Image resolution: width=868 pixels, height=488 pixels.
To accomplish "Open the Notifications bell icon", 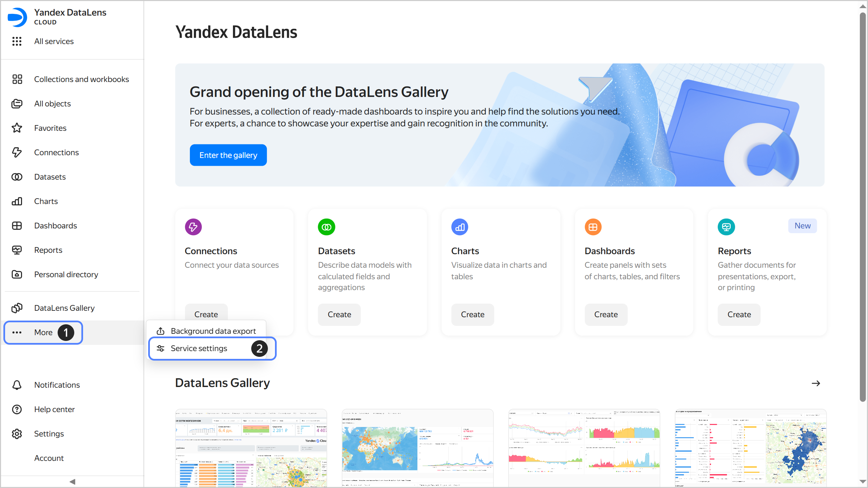I will click(x=17, y=385).
